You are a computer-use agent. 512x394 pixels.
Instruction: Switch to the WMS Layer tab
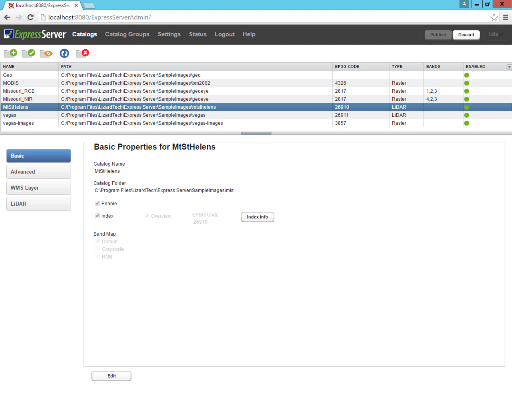[x=39, y=188]
